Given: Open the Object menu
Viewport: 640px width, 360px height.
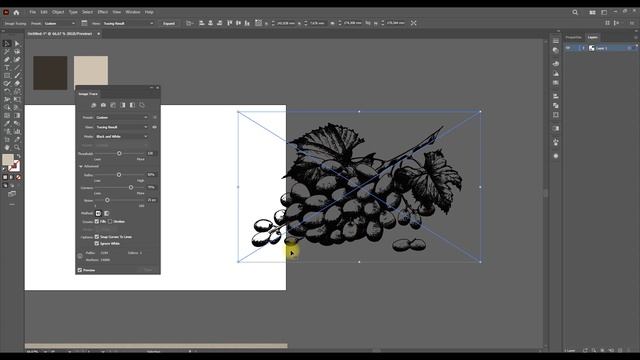Looking at the screenshot, I should 58,12.
